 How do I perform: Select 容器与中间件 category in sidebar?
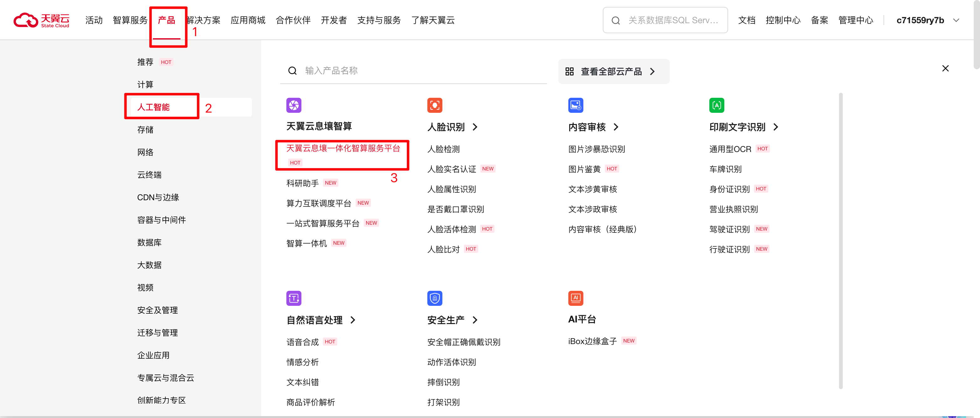[162, 220]
